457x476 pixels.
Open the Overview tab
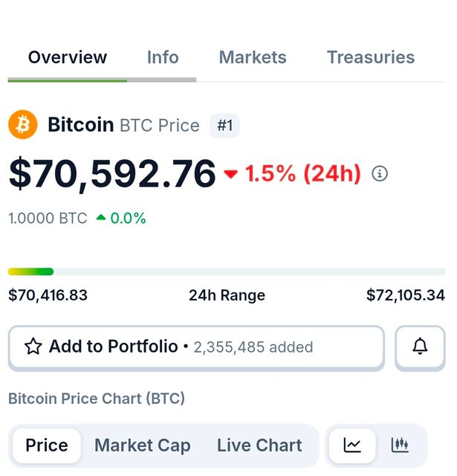(x=68, y=57)
